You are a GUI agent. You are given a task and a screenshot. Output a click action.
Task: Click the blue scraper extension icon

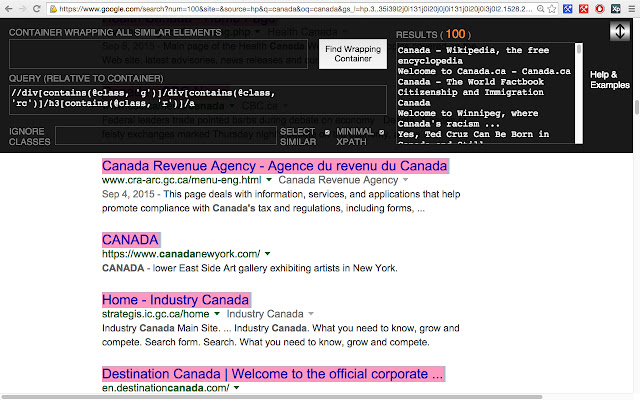pos(567,9)
